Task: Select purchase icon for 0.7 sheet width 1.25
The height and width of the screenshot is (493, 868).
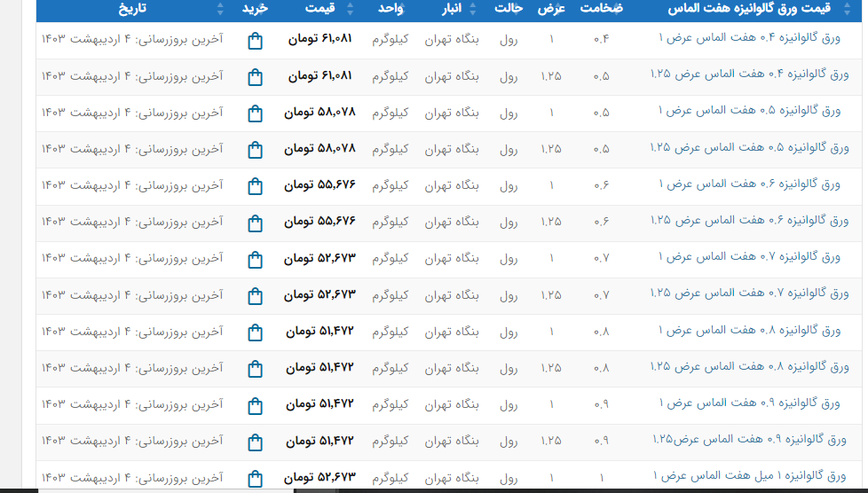Action: click(256, 295)
